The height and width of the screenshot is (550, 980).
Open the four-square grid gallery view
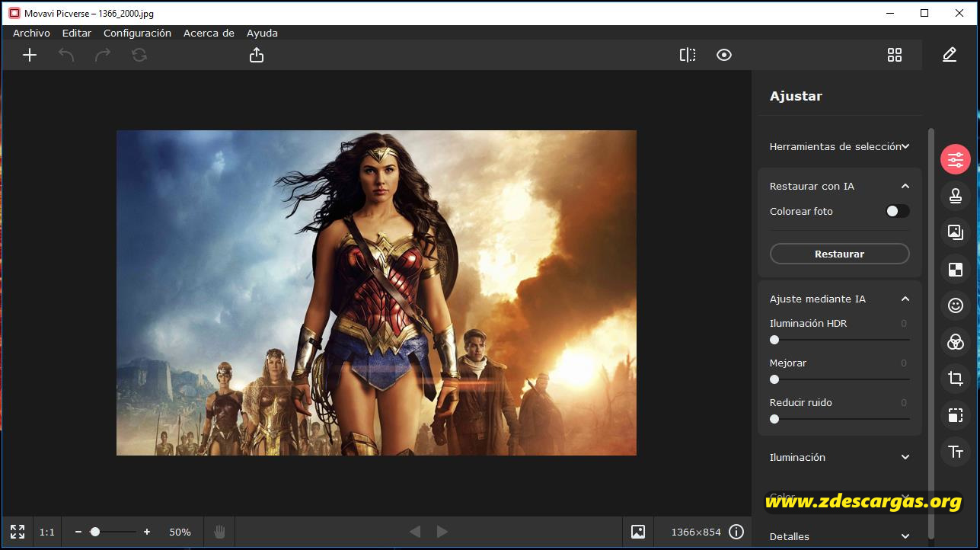click(895, 55)
